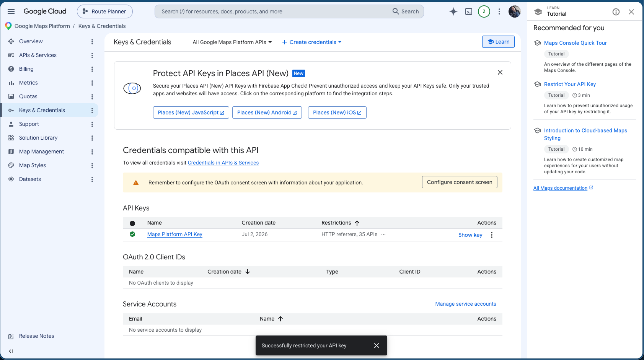
Task: Toggle green status check for Maps Platform API Key
Action: click(132, 234)
